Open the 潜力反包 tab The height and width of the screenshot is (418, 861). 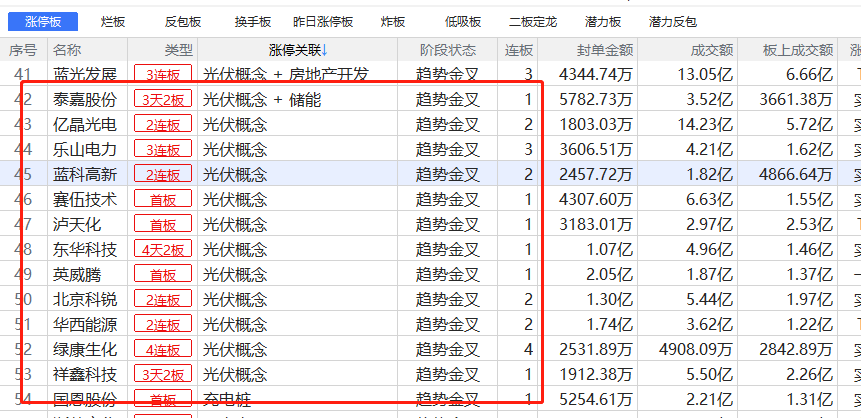tap(673, 22)
